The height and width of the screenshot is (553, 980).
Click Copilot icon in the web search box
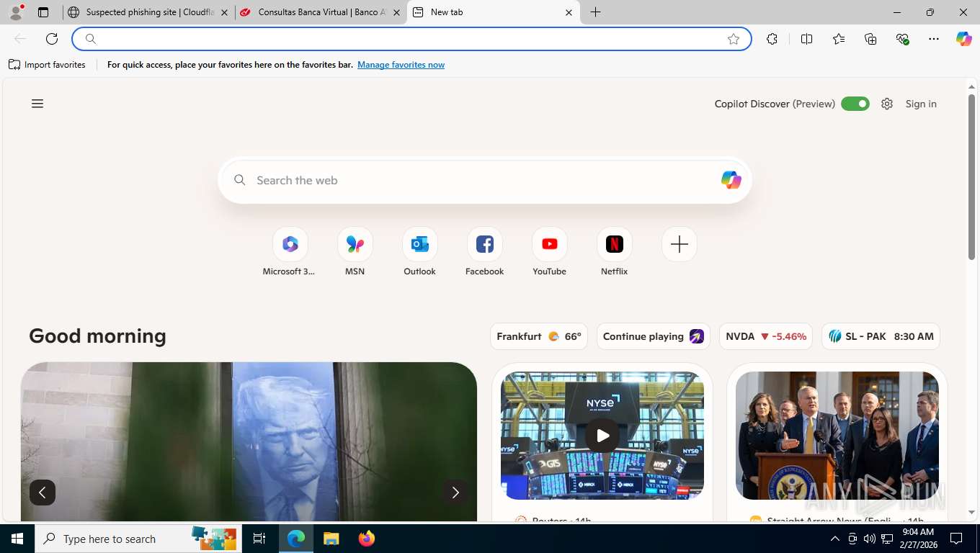731,180
